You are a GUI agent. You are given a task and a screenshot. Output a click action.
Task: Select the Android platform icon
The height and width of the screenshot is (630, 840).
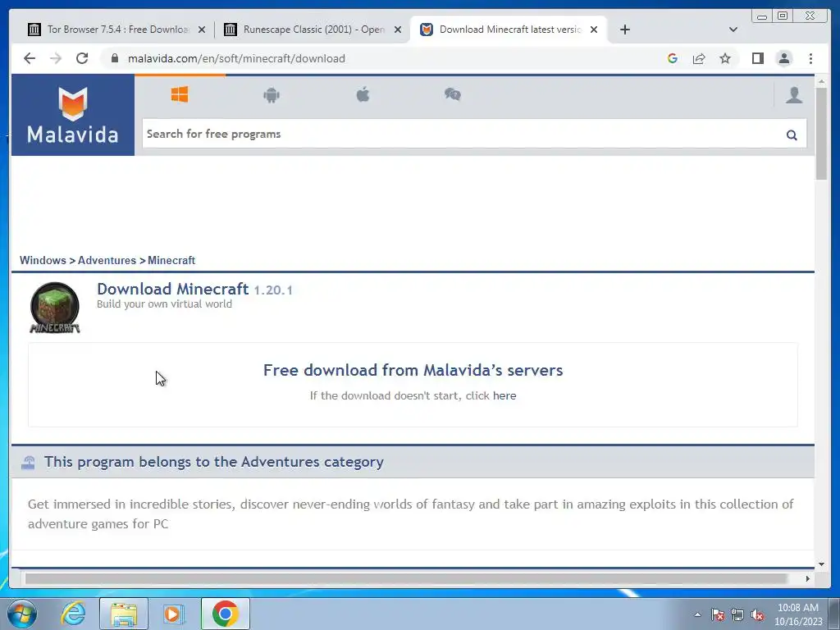click(272, 95)
